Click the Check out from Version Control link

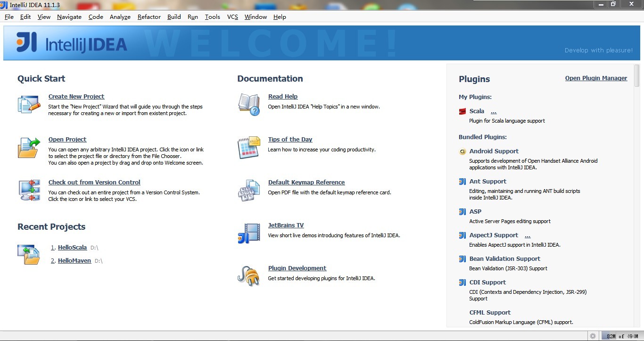(94, 183)
